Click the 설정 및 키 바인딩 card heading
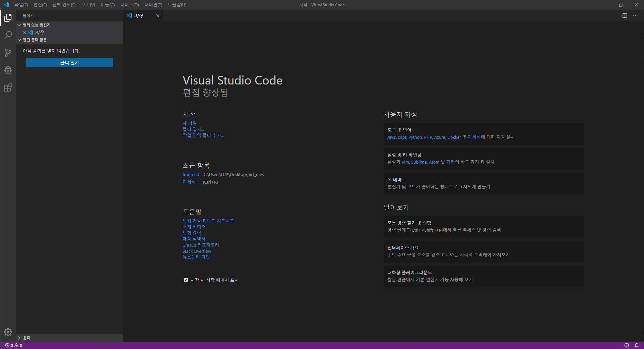 coord(404,155)
